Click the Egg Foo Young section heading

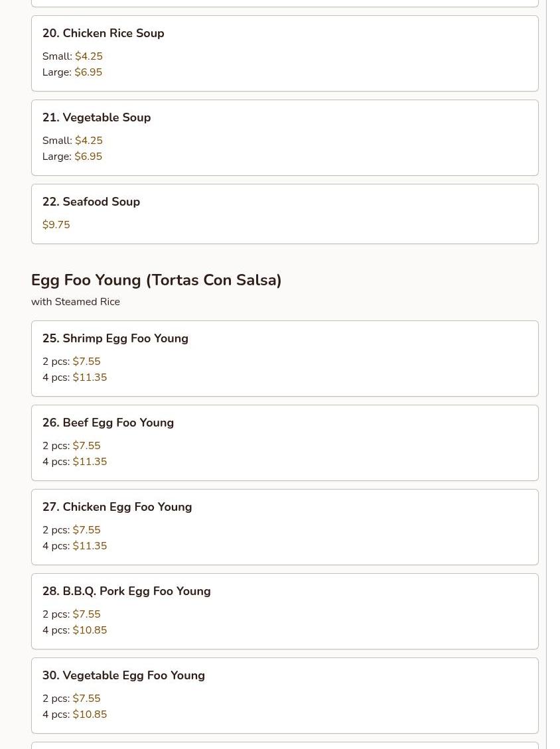click(156, 280)
